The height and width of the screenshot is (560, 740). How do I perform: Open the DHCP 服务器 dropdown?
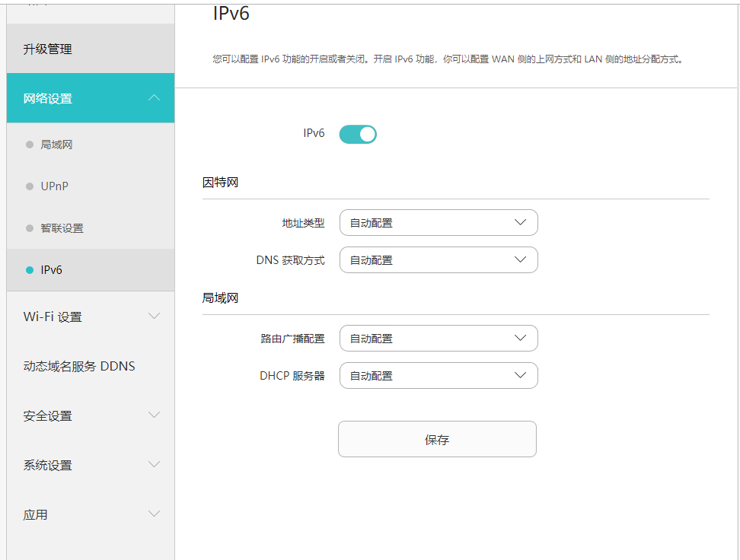point(439,376)
